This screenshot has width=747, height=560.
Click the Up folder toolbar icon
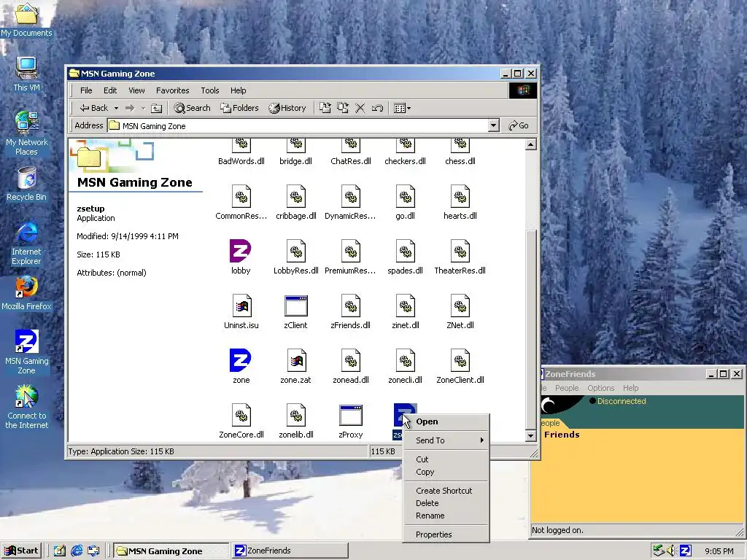coord(156,108)
